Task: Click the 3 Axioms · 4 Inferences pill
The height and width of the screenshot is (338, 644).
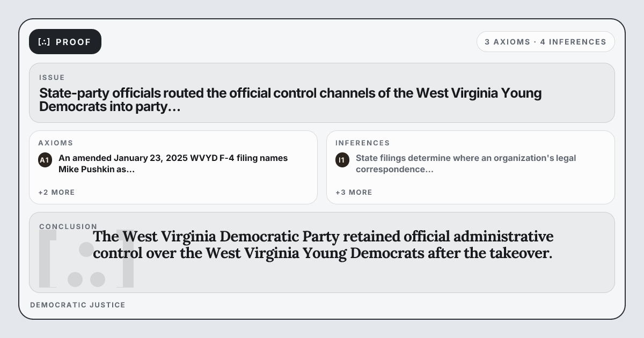Action: click(x=545, y=42)
